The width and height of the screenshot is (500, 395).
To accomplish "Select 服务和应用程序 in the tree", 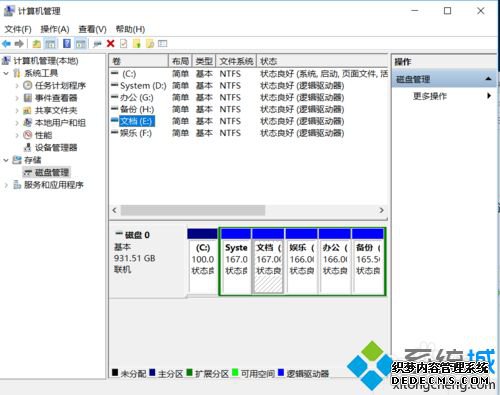I will [x=54, y=185].
